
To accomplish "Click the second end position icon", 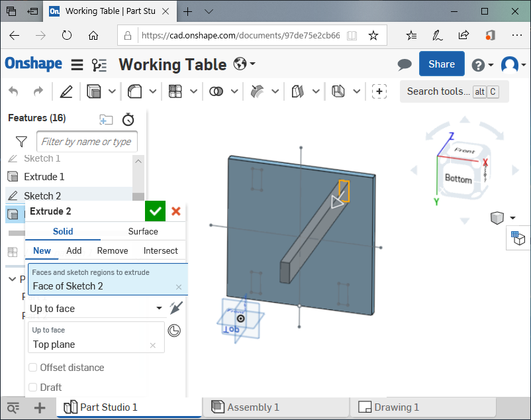I will tap(174, 331).
